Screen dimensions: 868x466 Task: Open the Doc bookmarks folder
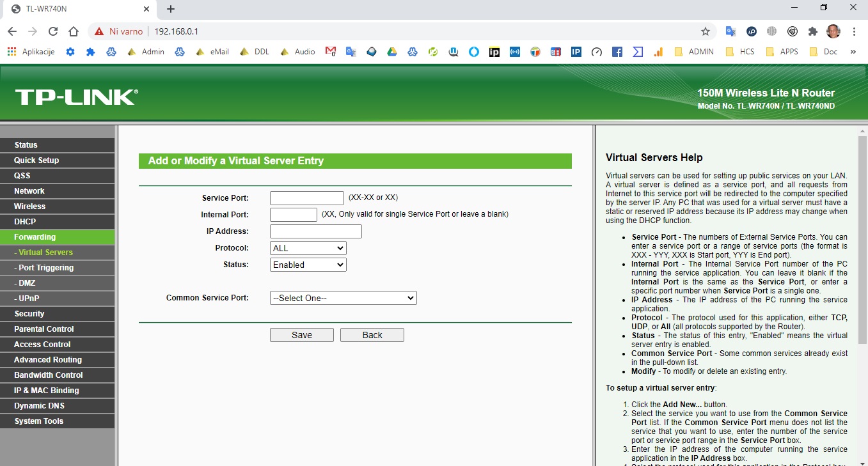click(824, 52)
